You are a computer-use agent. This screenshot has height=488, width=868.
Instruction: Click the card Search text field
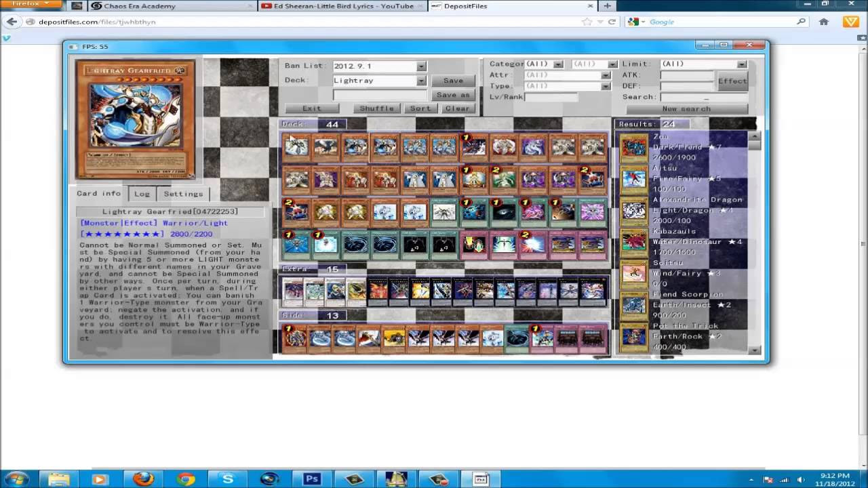click(703, 97)
